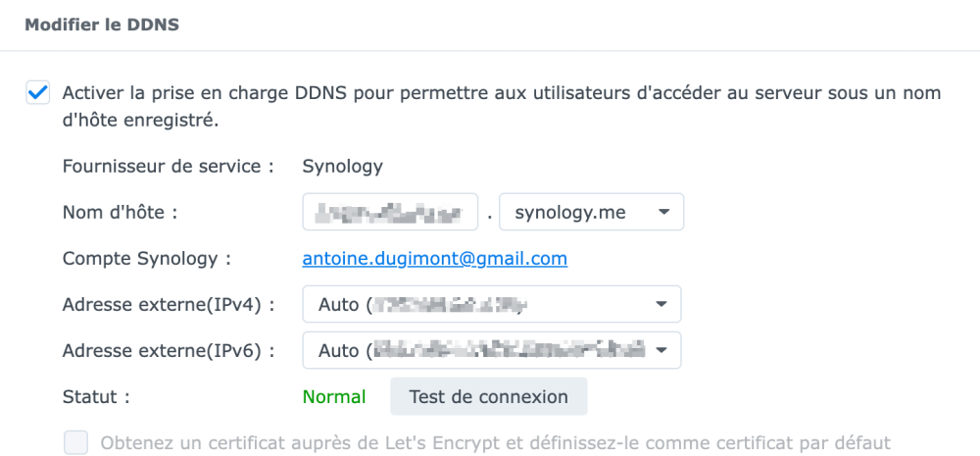Screen dimensions: 980x456
Task: Click the "Nom d'hôte" field label
Action: point(121,212)
